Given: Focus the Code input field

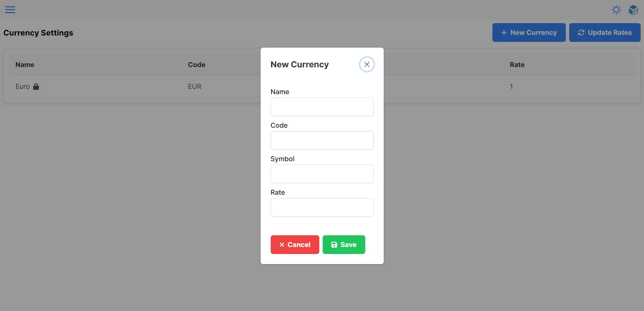Looking at the screenshot, I should pyautogui.click(x=322, y=140).
